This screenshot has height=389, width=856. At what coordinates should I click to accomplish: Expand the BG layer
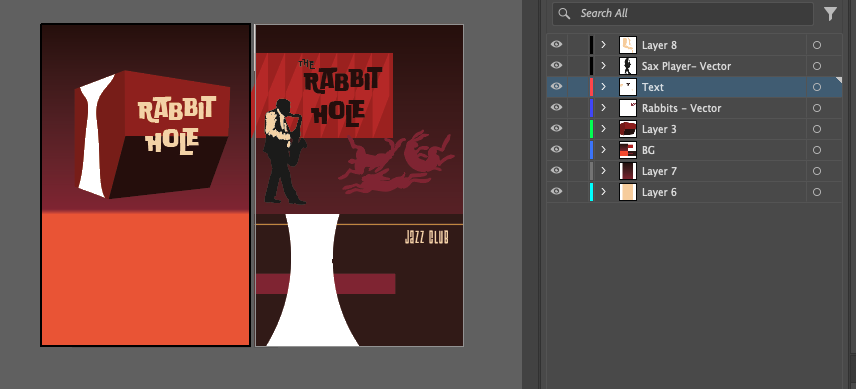click(x=603, y=149)
